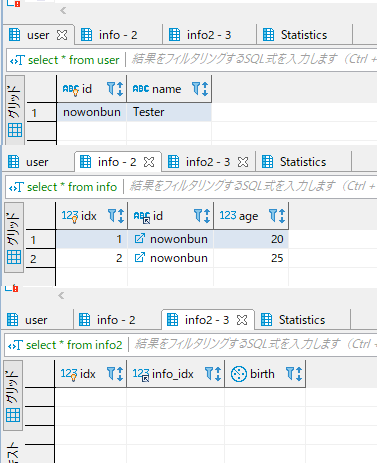The image size is (377, 463).
Task: Collapse the top results panel with the arrow
Action: click(63, 11)
